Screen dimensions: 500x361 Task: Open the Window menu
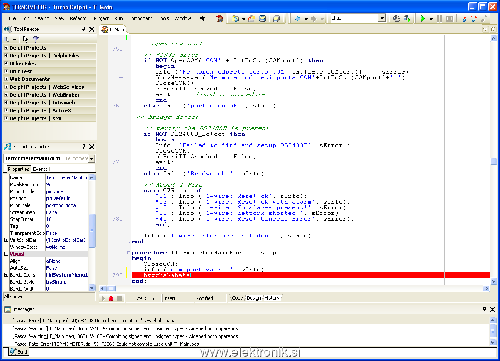183,18
